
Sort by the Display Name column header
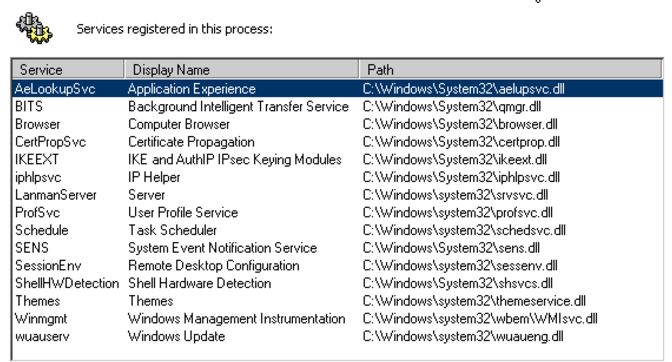click(x=241, y=69)
